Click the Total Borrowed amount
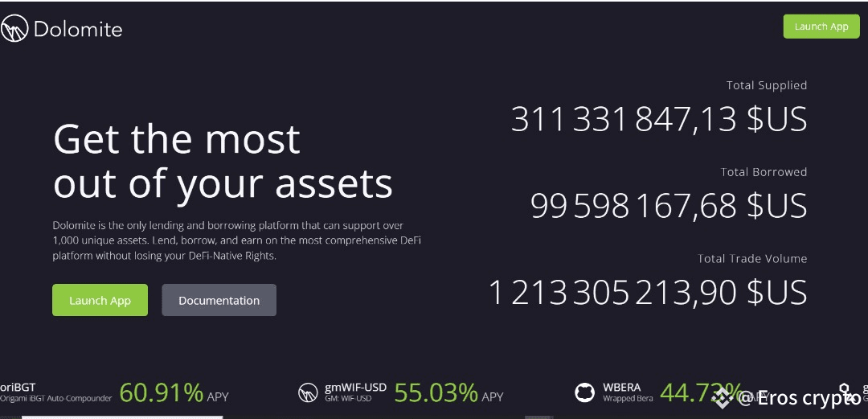868x419 pixels. click(669, 206)
